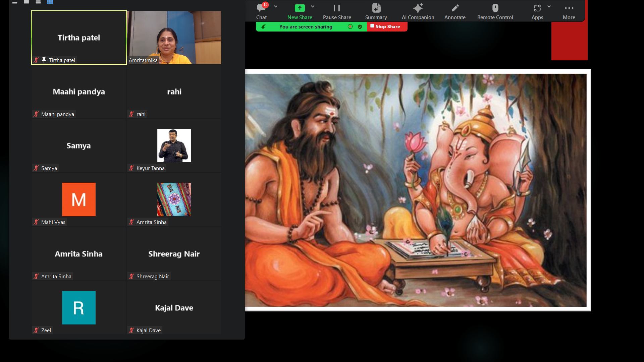Switch to single video thumbnail view
This screenshot has height=362, width=644.
click(x=26, y=2)
